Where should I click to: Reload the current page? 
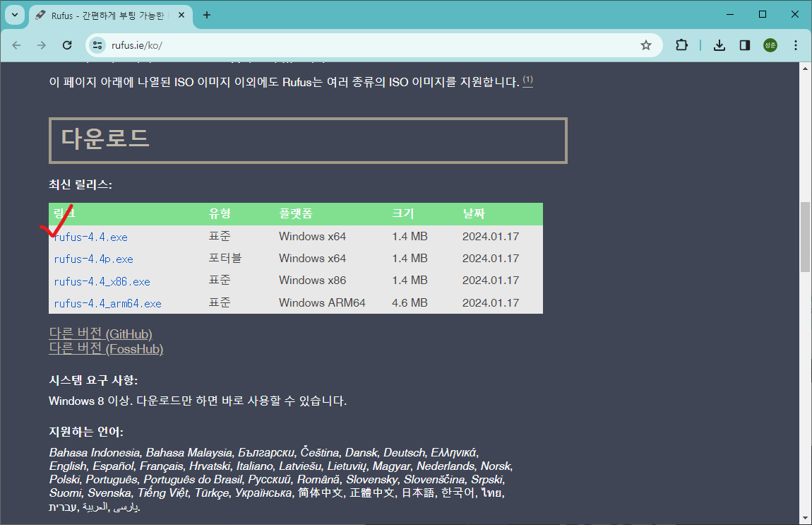point(67,46)
